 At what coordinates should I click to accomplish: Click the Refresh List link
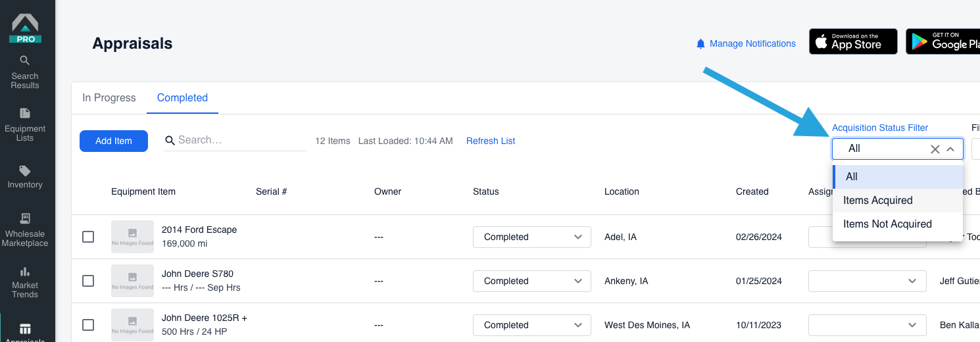491,141
